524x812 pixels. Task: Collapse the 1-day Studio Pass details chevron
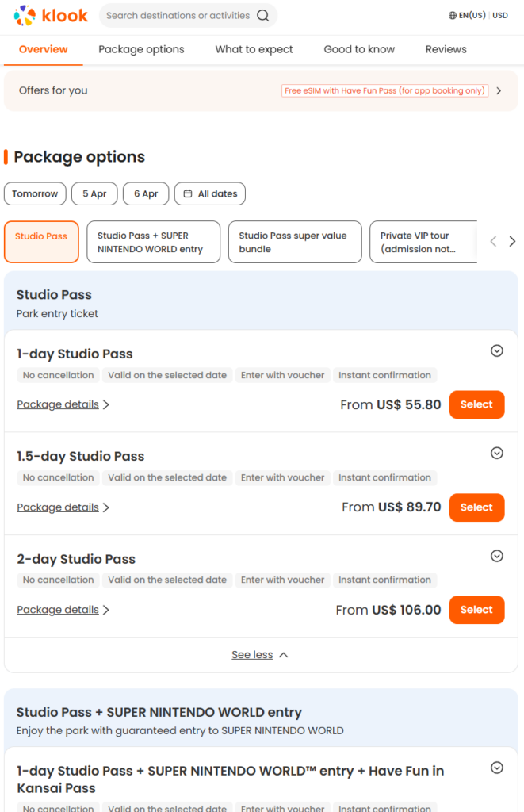[x=497, y=350]
